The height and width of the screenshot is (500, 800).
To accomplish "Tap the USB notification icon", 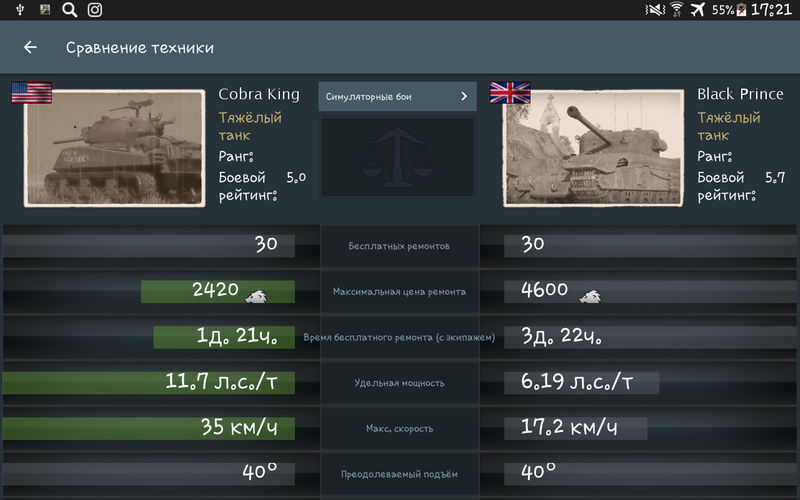I will click(20, 9).
